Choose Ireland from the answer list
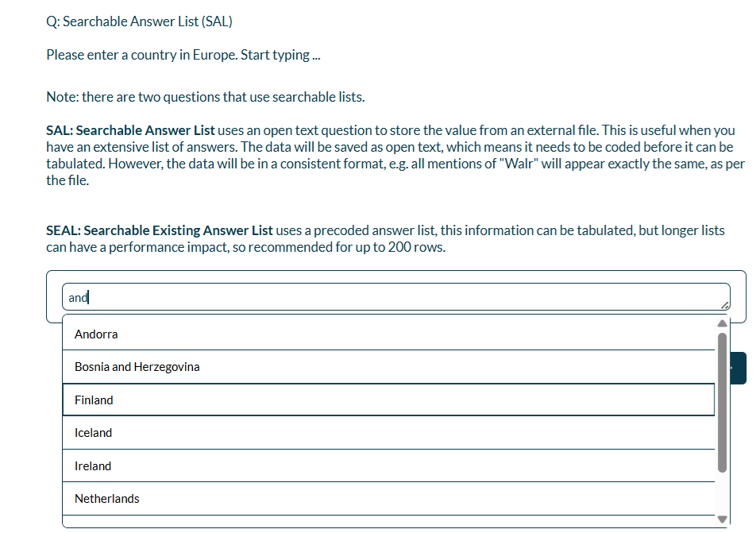756x533 pixels. pos(388,466)
